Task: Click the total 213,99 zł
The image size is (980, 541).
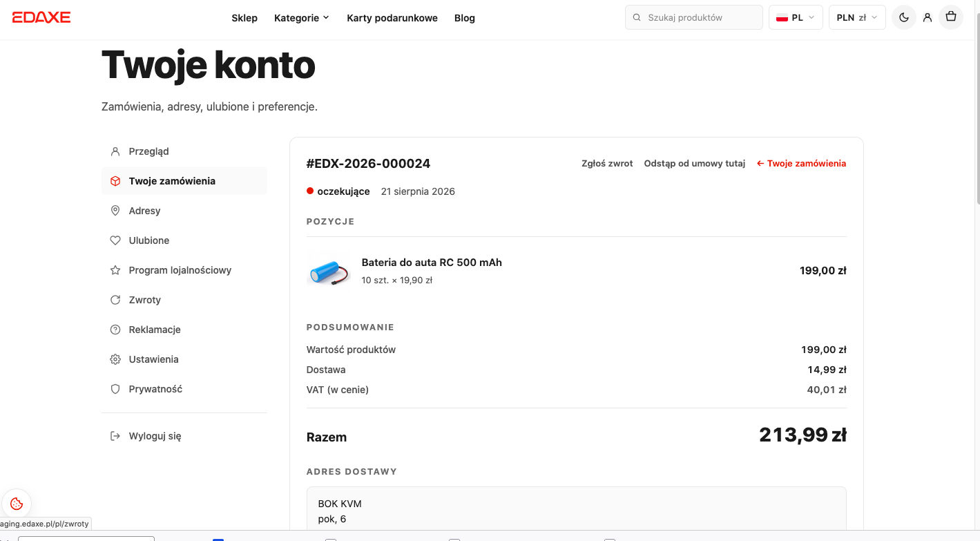Action: coord(803,435)
